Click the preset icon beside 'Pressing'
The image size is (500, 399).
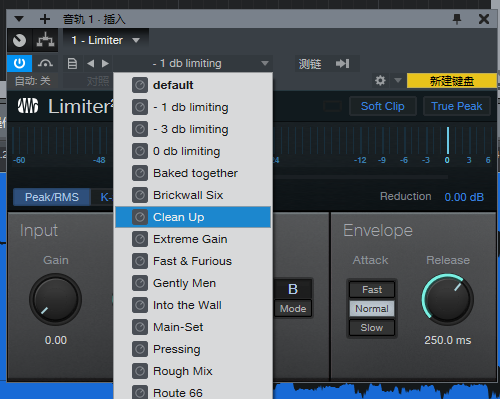(x=140, y=349)
